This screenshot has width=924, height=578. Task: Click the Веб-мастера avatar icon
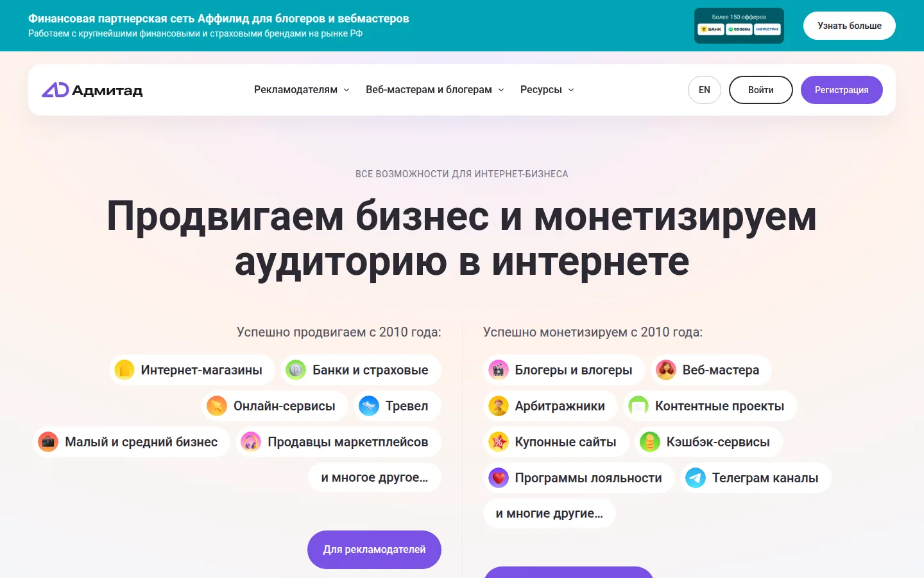(666, 370)
